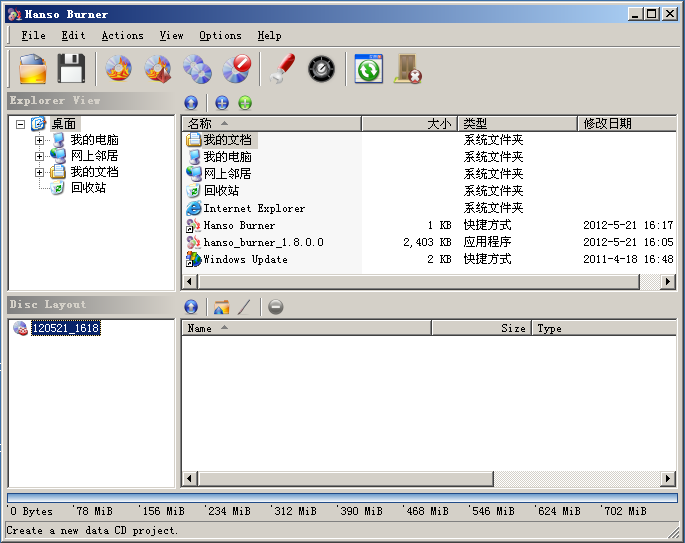Select Windows Update shortcut in file list
The image size is (685, 543).
point(239,259)
